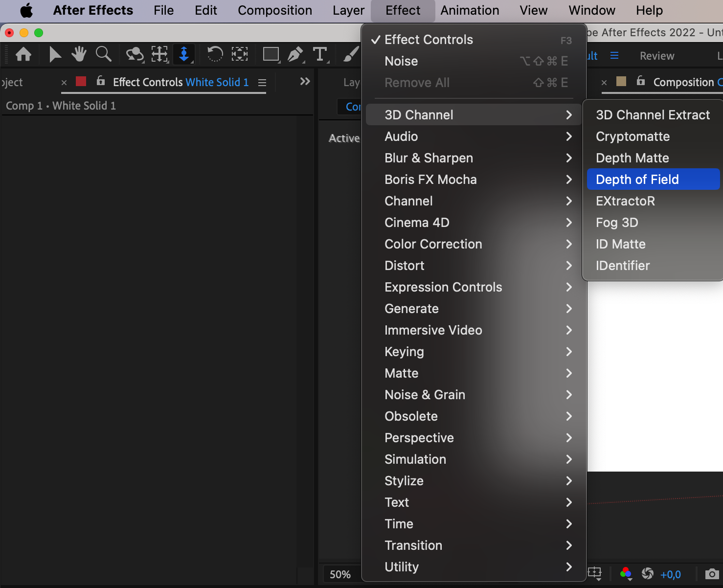
Task: Click the Comp 1 • White Solid 1 label
Action: pyautogui.click(x=61, y=106)
